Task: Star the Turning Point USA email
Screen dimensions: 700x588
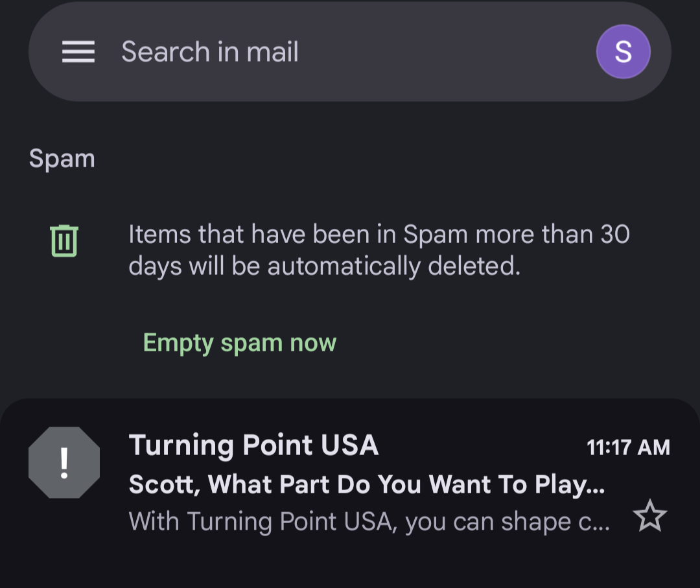Action: coord(650,516)
